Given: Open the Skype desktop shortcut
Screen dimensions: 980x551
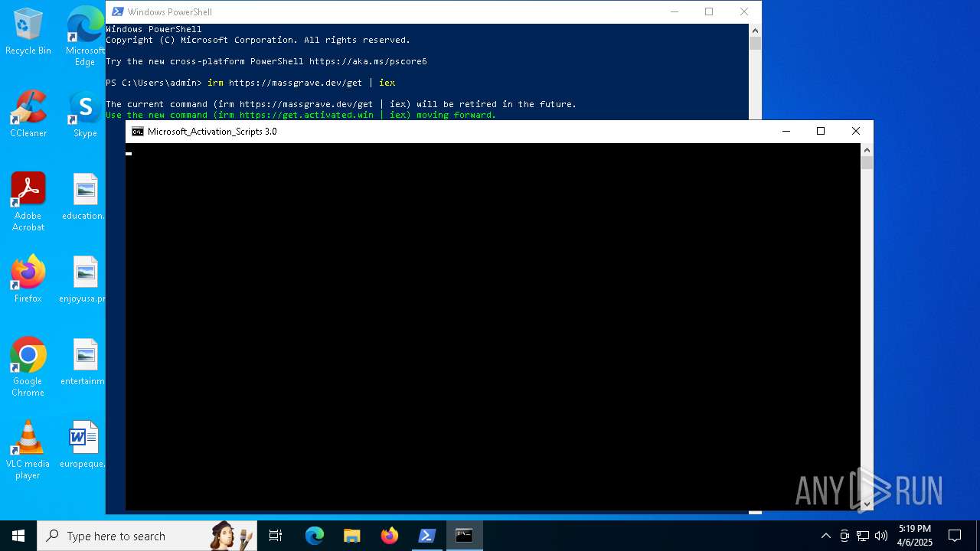Looking at the screenshot, I should click(85, 114).
